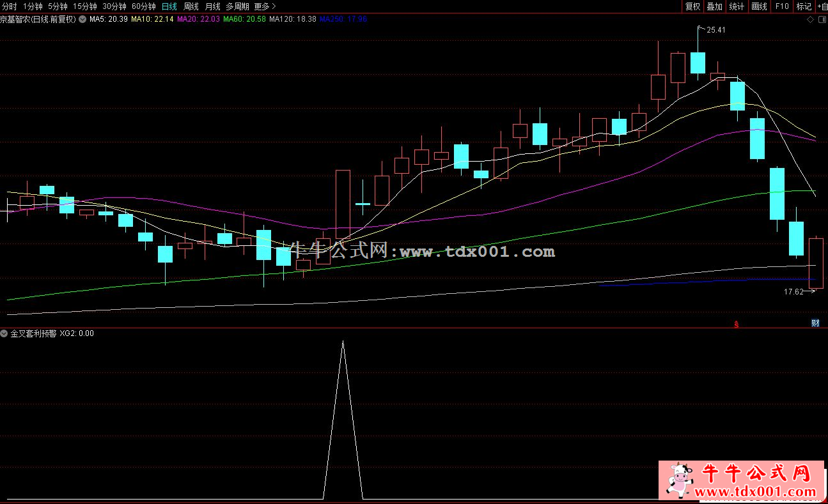Open the 60分钟 period tab
The width and height of the screenshot is (828, 504).
(x=143, y=6)
